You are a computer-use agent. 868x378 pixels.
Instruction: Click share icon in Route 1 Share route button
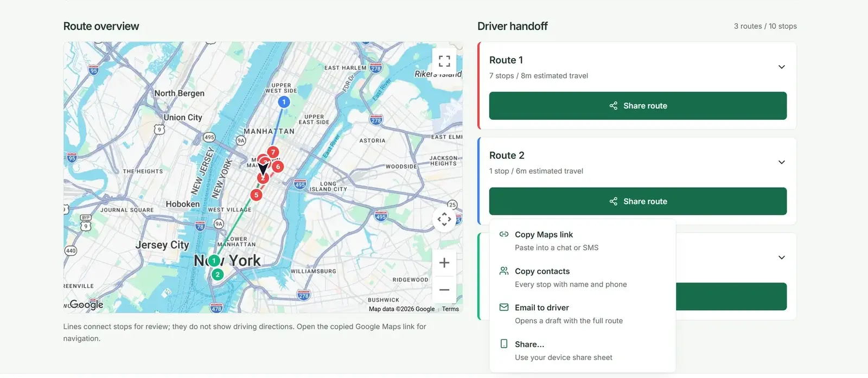click(614, 106)
